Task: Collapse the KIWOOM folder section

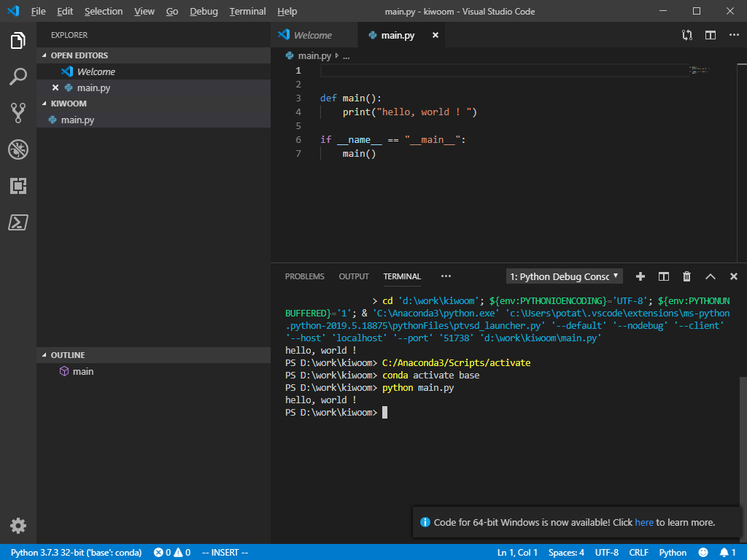Action: click(44, 104)
